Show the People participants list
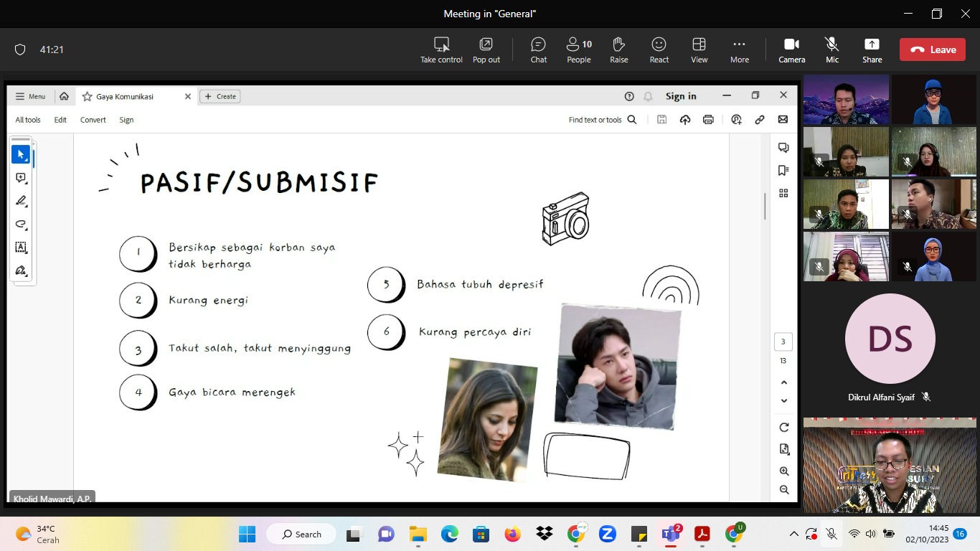Screen dimensions: 980x551 (578, 50)
